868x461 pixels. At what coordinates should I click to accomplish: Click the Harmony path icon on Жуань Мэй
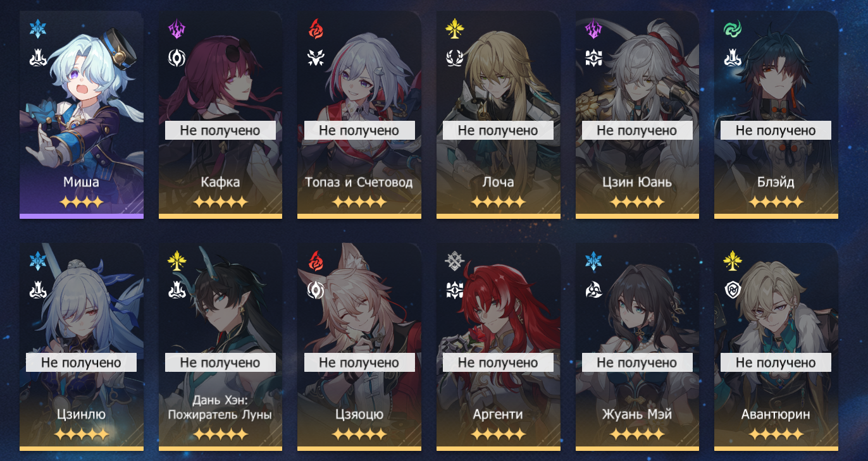tap(593, 290)
